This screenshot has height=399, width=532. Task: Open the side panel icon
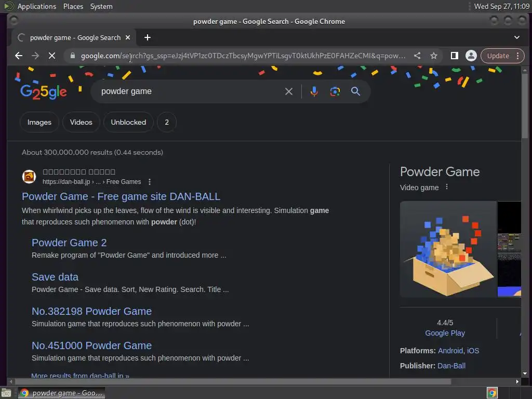454,56
